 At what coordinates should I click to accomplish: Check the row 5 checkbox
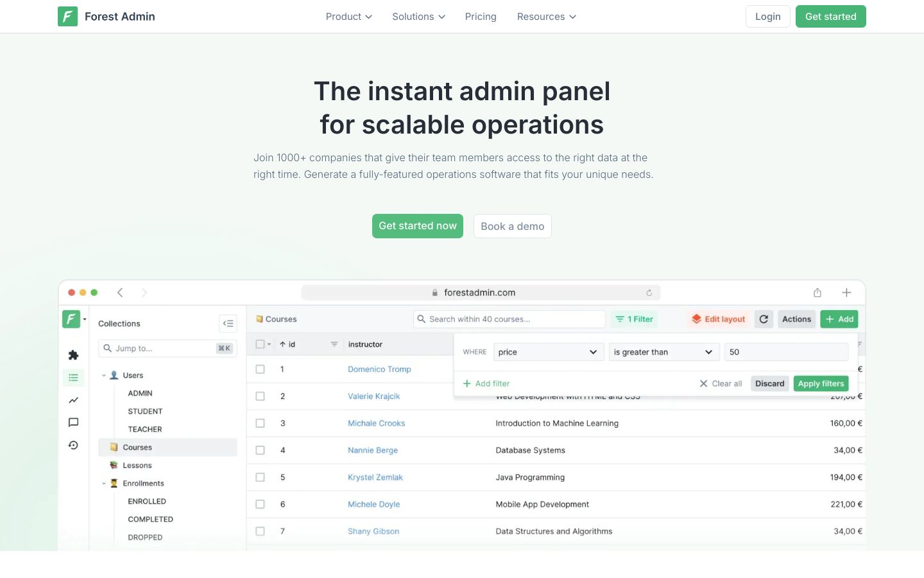[x=260, y=477]
